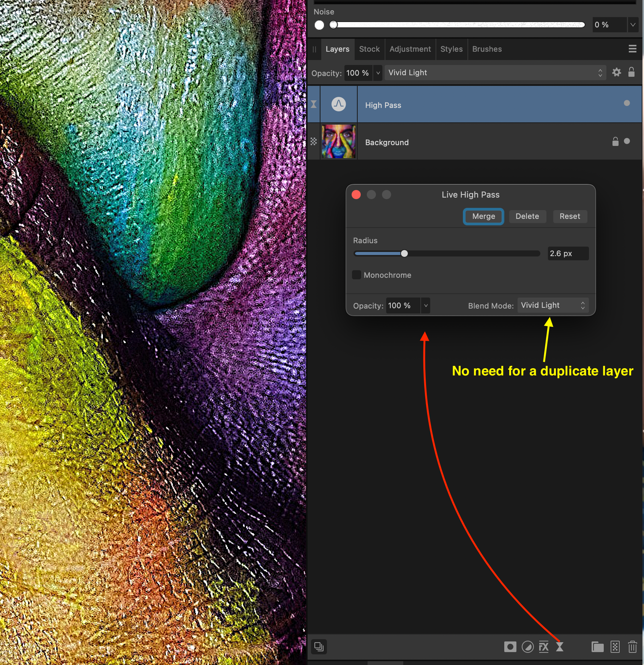Click the Radius slider handle
Viewport: 644px width, 665px height.
404,253
